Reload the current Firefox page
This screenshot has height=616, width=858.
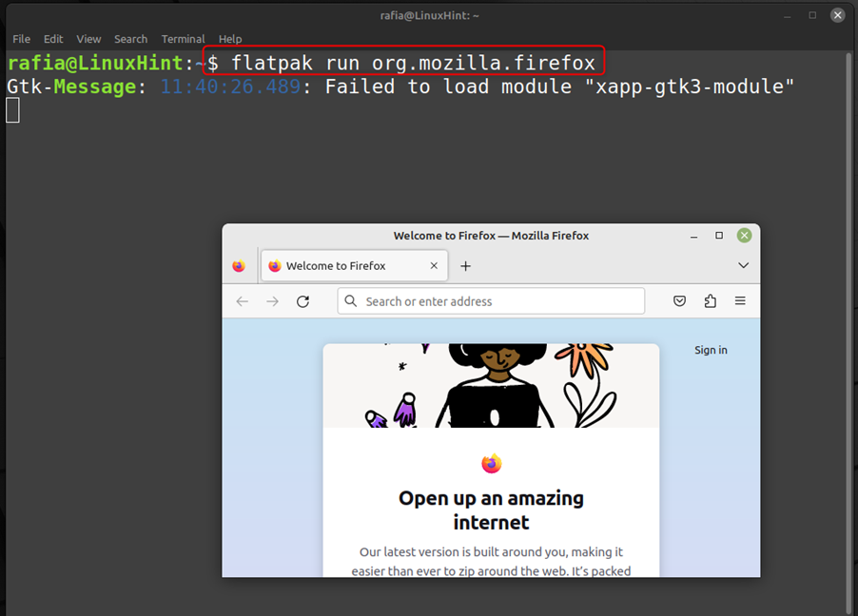302,301
